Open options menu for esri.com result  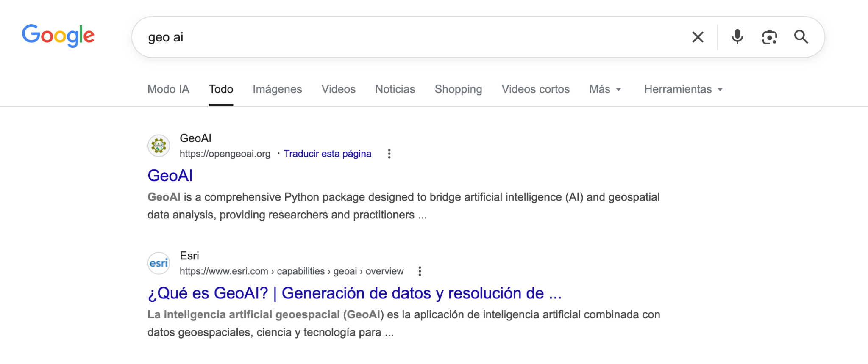(x=420, y=271)
